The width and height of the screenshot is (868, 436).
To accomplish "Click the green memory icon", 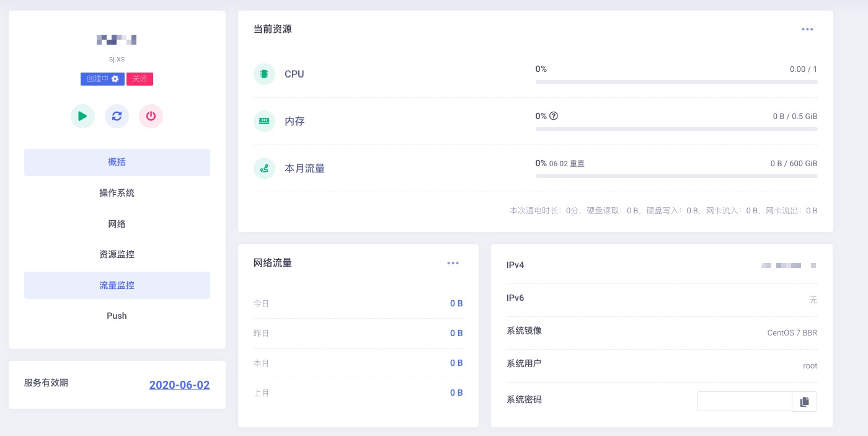I will 264,121.
